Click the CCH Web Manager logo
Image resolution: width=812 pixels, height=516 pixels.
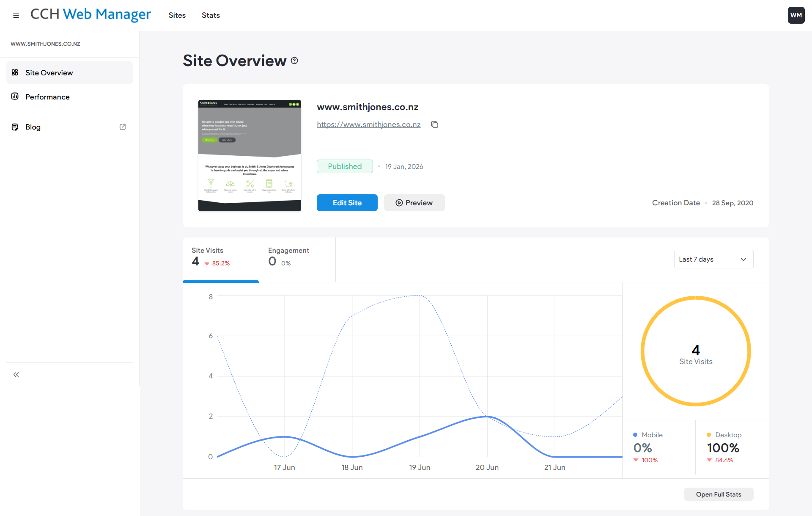tap(91, 14)
